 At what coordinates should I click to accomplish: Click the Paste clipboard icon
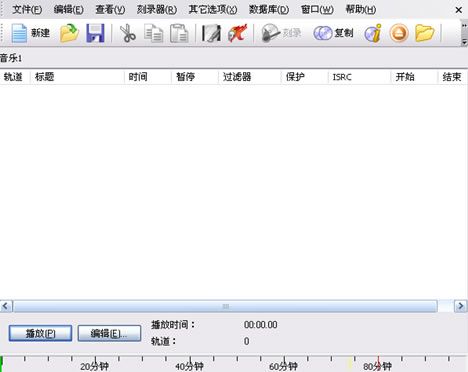(x=179, y=34)
